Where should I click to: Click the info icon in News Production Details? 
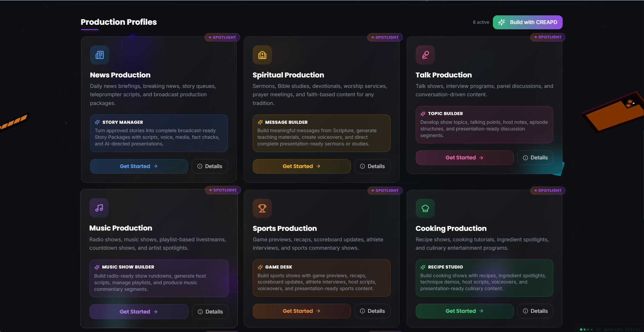coord(200,166)
